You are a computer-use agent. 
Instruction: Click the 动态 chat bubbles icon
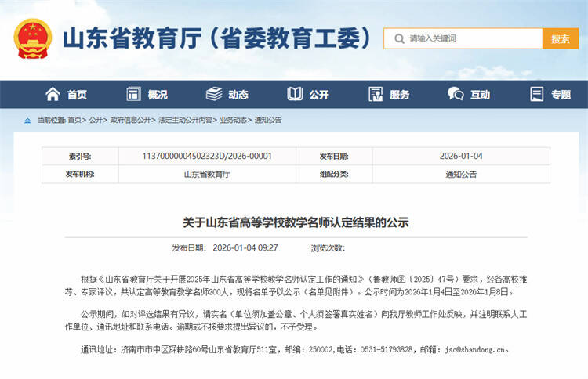pos(214,94)
